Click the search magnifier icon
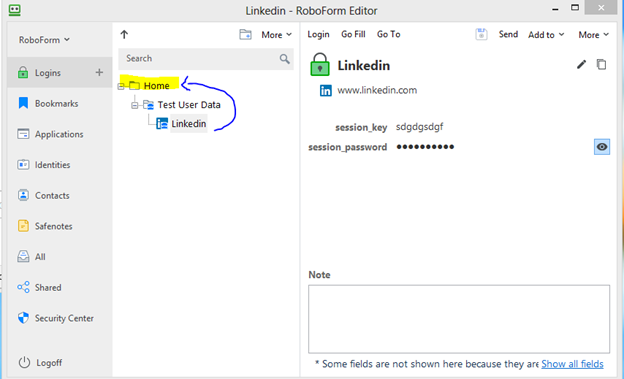 click(x=285, y=59)
